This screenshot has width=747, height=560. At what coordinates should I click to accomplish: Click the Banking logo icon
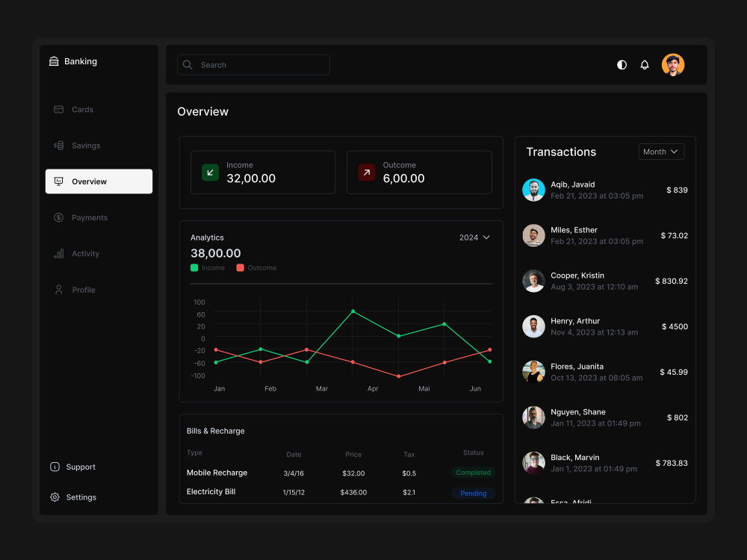(x=54, y=61)
